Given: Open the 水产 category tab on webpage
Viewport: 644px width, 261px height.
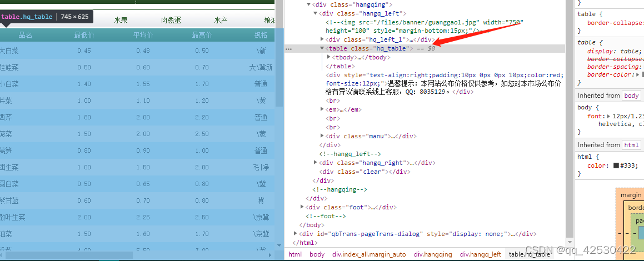Looking at the screenshot, I should 221,20.
